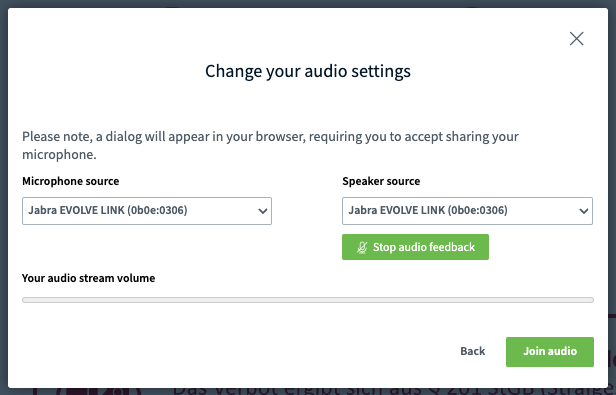Click the 'Speaker source' label
The height and width of the screenshot is (395, 616).
click(381, 181)
